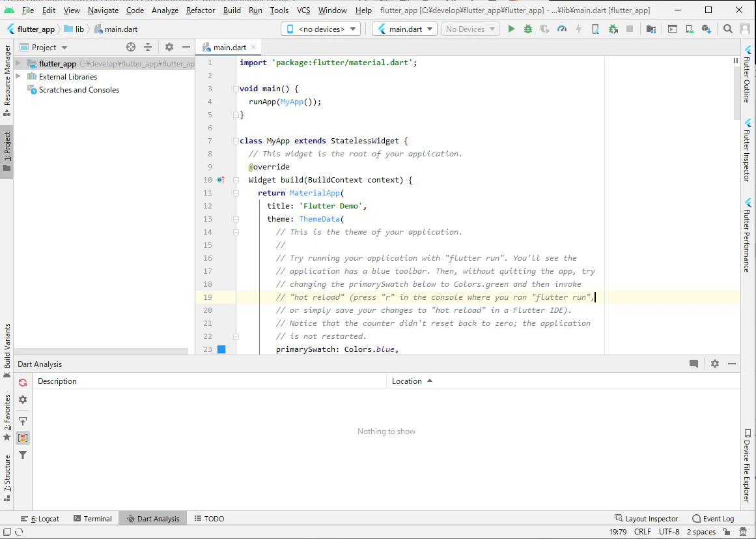The height and width of the screenshot is (539, 756).
Task: Open the AVD Manager icon
Action: tap(690, 29)
